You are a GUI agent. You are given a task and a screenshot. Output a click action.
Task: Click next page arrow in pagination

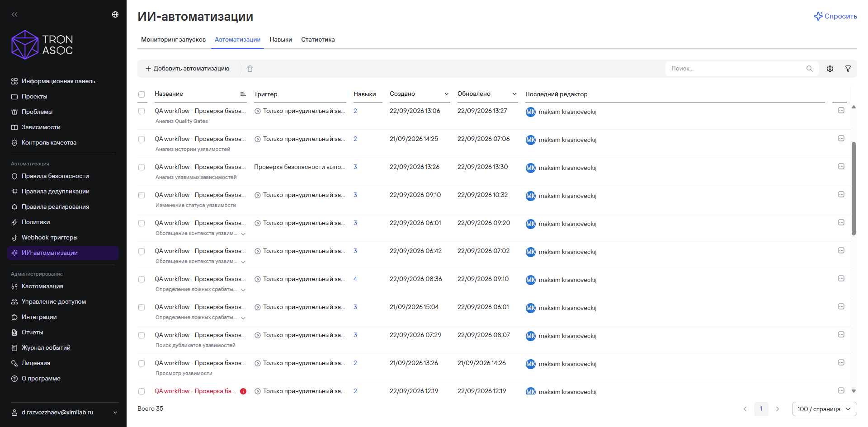click(778, 409)
